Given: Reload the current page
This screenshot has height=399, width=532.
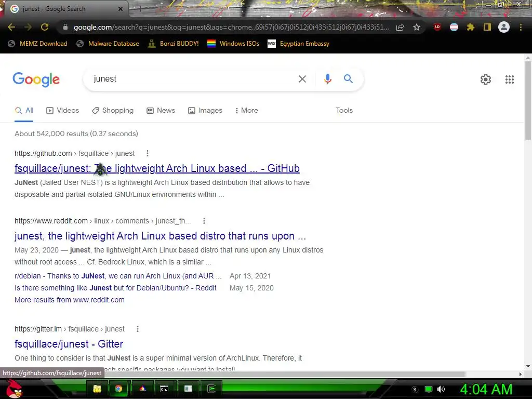Looking at the screenshot, I should click(x=45, y=27).
